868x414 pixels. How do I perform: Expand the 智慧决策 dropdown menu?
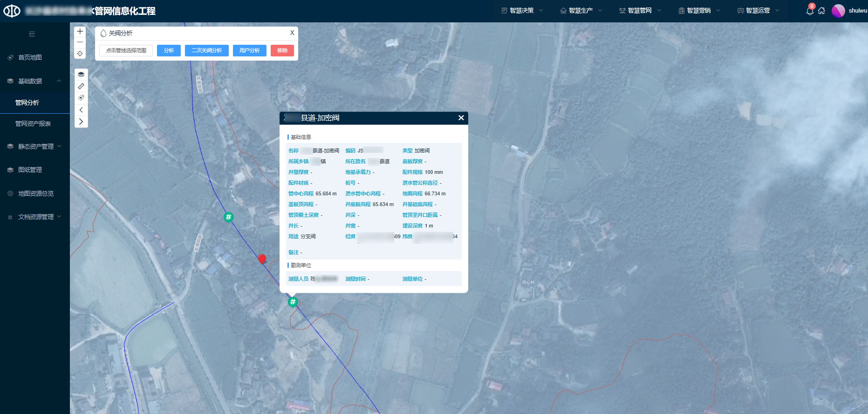pos(522,11)
